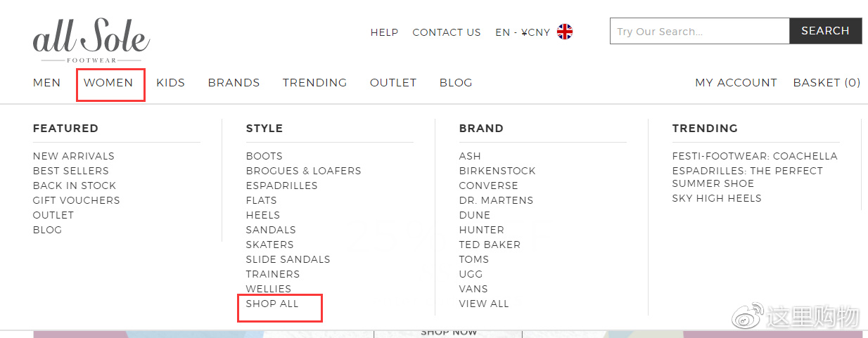Screen dimensions: 868x338
Task: Select GIFT VOUCHERS link
Action: (x=77, y=200)
